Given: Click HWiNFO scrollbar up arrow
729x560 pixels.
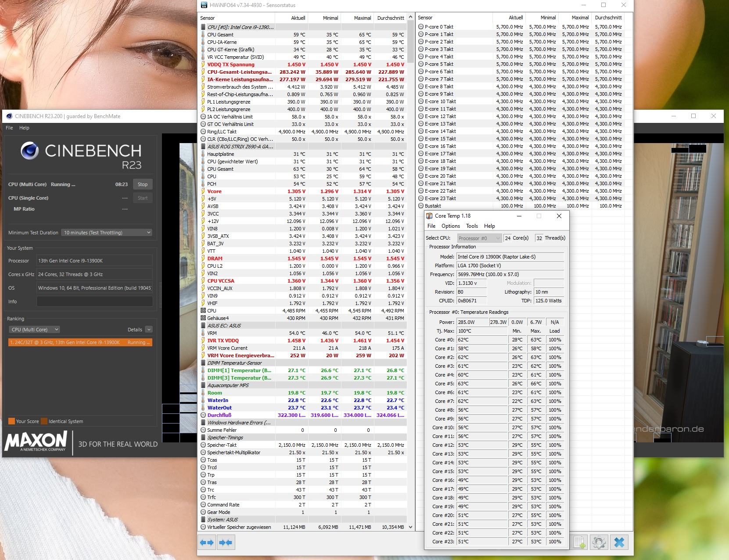Looking at the screenshot, I should point(411,17).
